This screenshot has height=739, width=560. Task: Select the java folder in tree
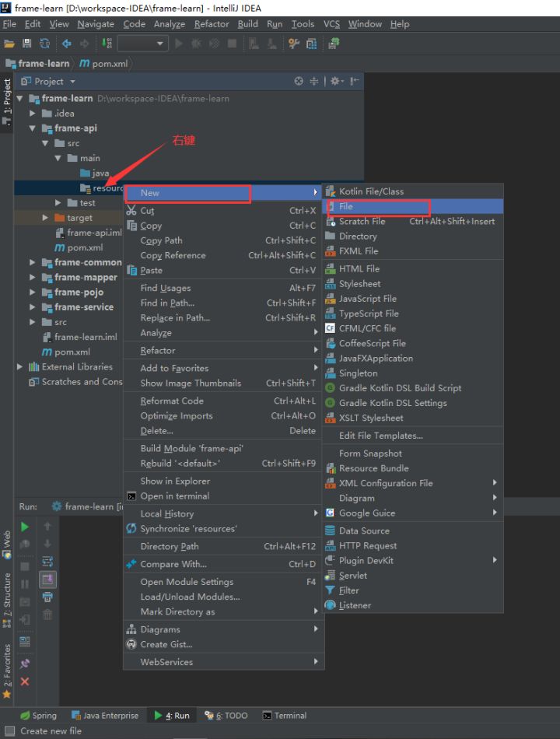95,173
